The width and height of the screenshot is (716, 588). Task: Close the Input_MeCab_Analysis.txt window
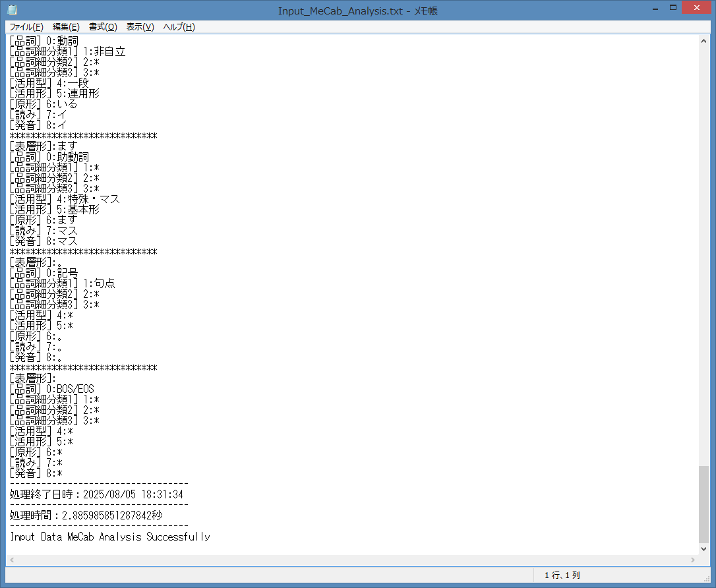point(698,8)
